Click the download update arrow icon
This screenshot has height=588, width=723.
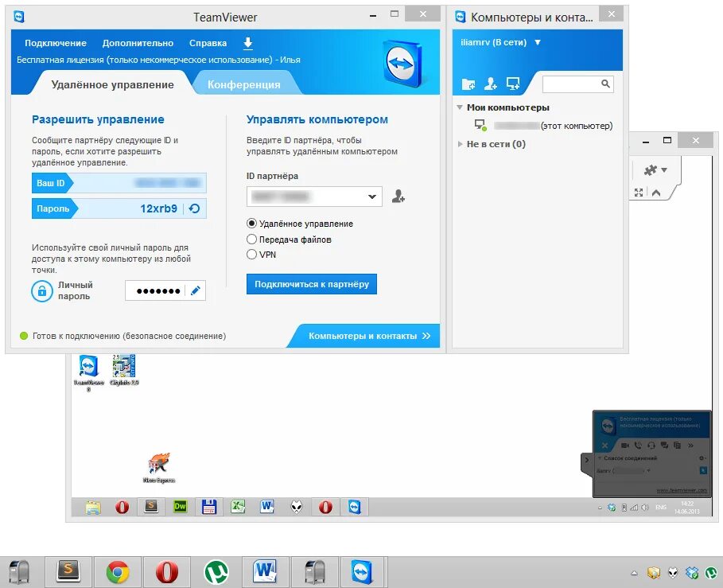(247, 43)
